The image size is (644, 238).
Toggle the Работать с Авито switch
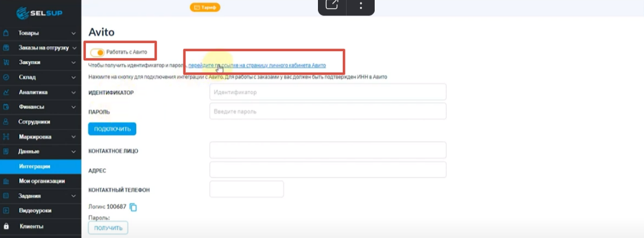97,52
